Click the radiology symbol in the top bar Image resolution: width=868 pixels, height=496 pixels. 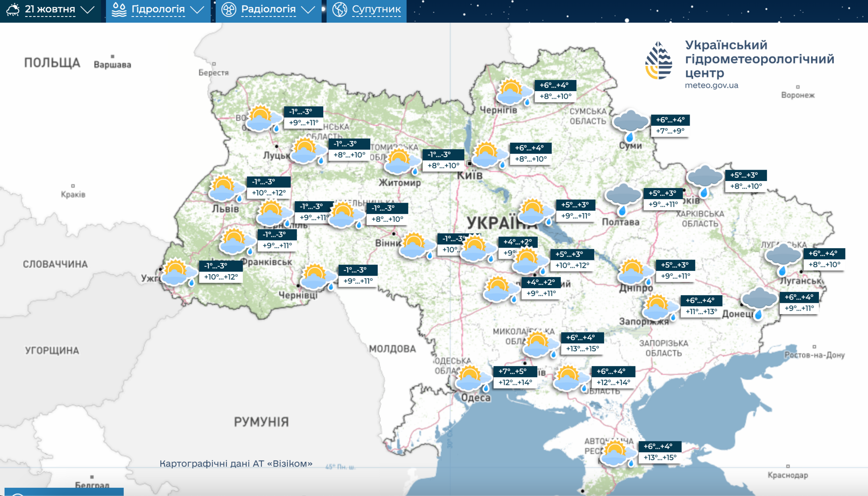click(230, 9)
